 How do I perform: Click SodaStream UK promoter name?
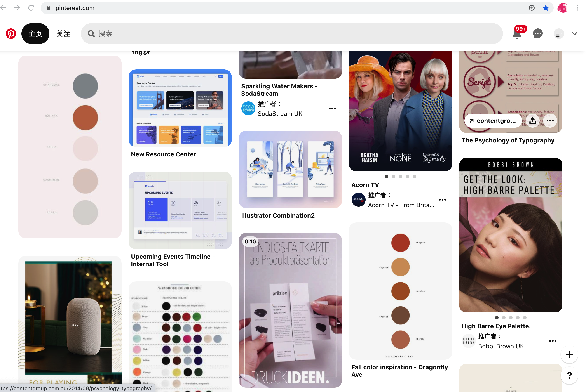280,114
